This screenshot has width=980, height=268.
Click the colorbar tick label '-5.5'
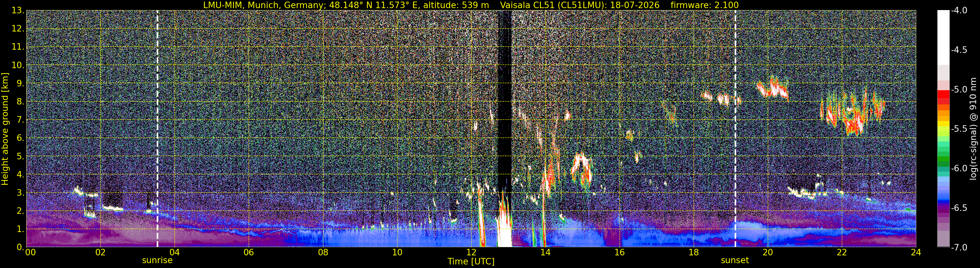(959, 129)
